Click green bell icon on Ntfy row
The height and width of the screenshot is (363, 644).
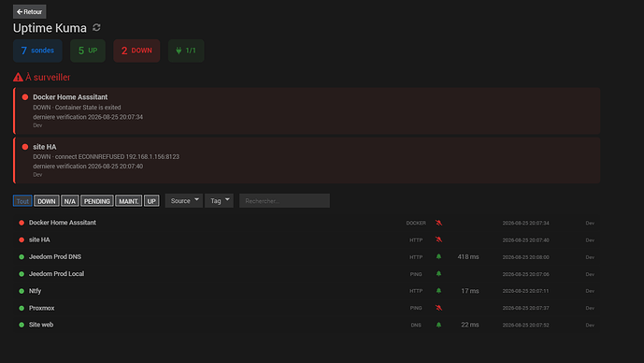[438, 291]
